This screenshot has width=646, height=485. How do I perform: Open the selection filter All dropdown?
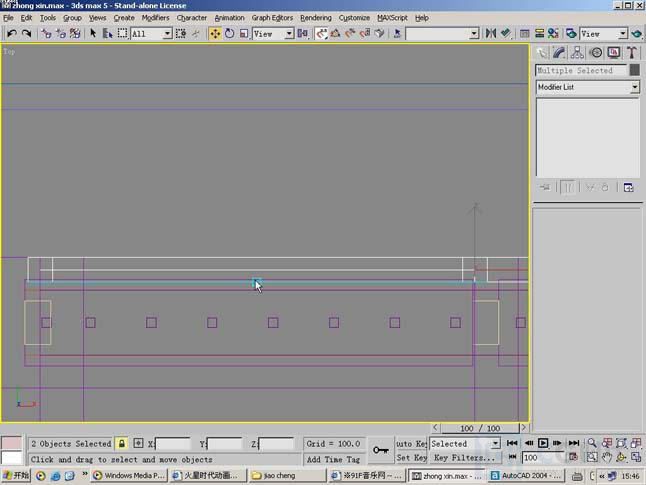click(151, 33)
